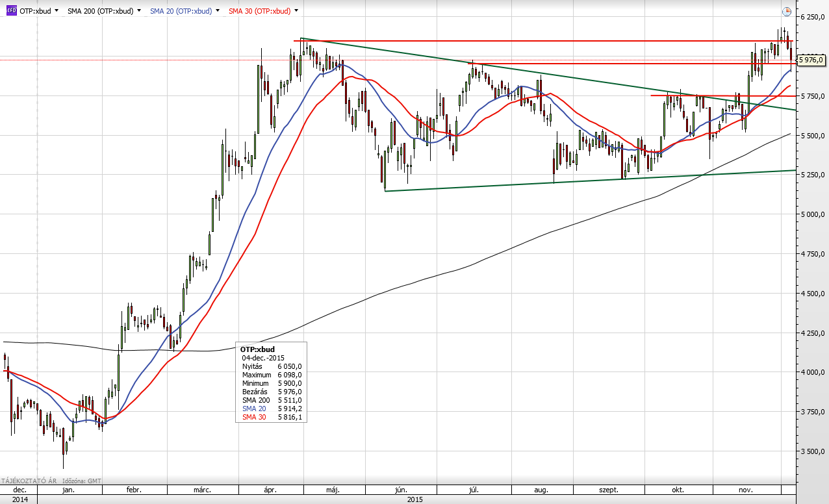Viewport: 829px width, 504px height.
Task: Expand the SMA 200 (OTP:xbud) indicator menu
Action: [x=138, y=11]
